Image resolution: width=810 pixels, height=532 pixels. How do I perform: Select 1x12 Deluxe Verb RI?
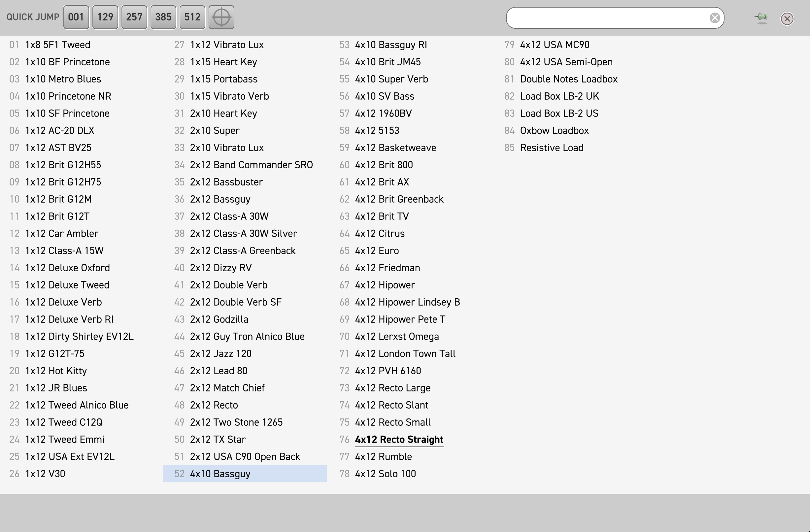[x=69, y=319]
